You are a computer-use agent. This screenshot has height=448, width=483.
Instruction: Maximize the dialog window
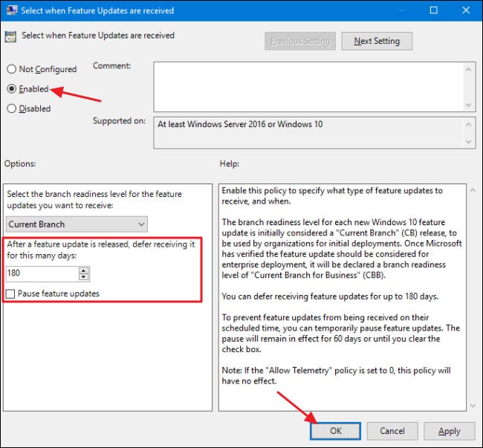coord(433,10)
